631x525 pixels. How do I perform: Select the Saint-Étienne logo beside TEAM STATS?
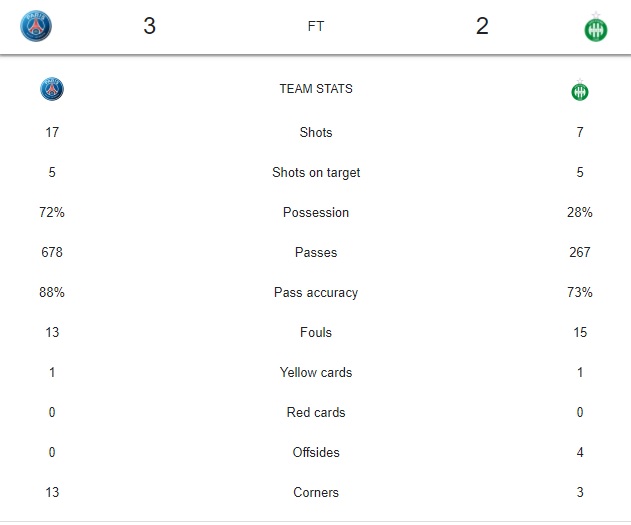pyautogui.click(x=580, y=90)
